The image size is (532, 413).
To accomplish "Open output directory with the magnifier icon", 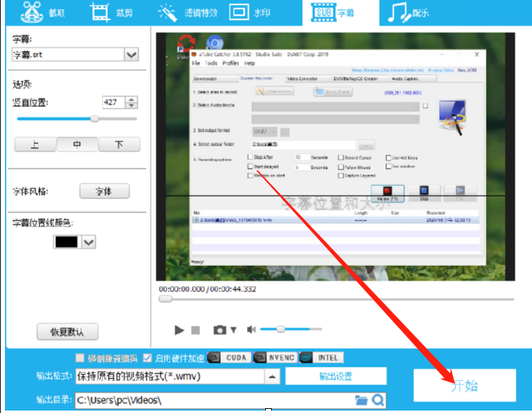I will pyautogui.click(x=378, y=401).
